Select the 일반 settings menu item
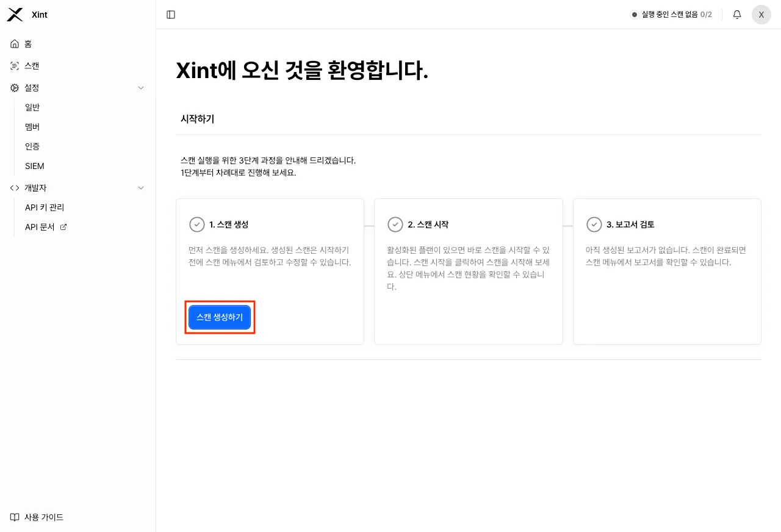 32,107
